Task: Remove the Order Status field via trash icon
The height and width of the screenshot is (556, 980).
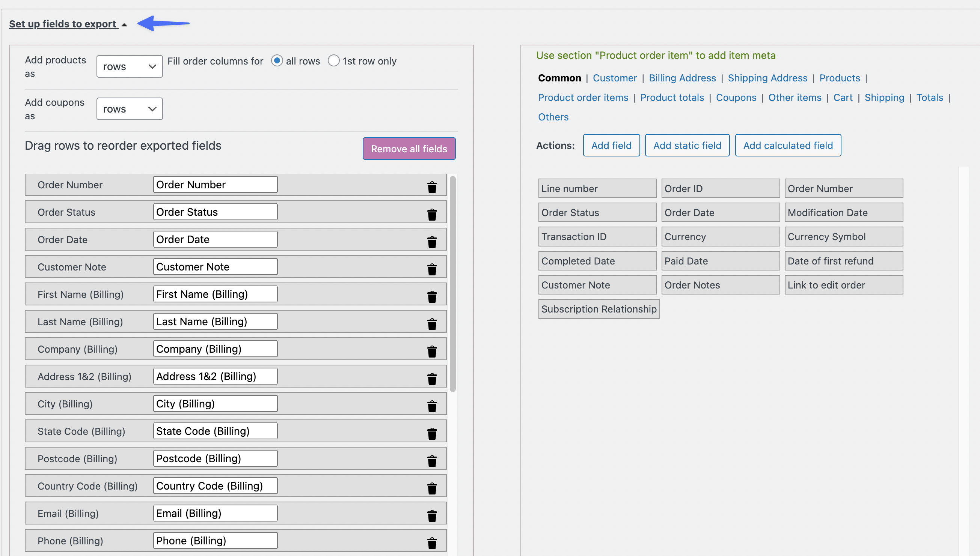Action: (x=432, y=215)
